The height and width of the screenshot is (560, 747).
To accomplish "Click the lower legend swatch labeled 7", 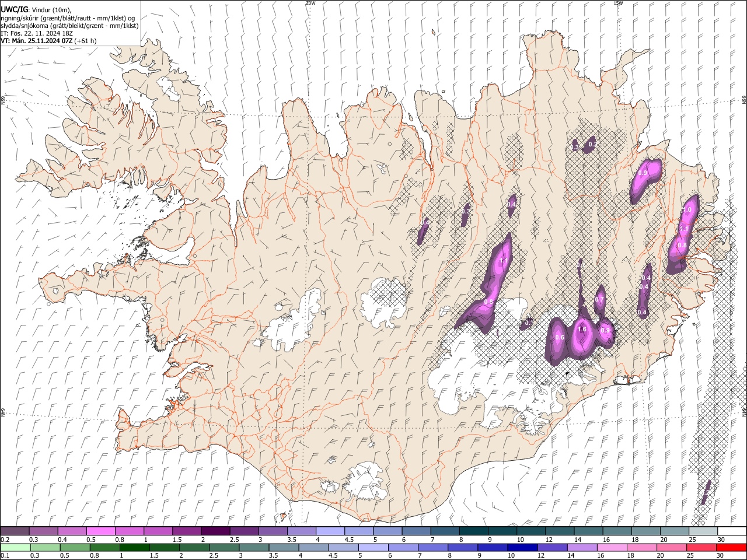I will pos(432,547).
